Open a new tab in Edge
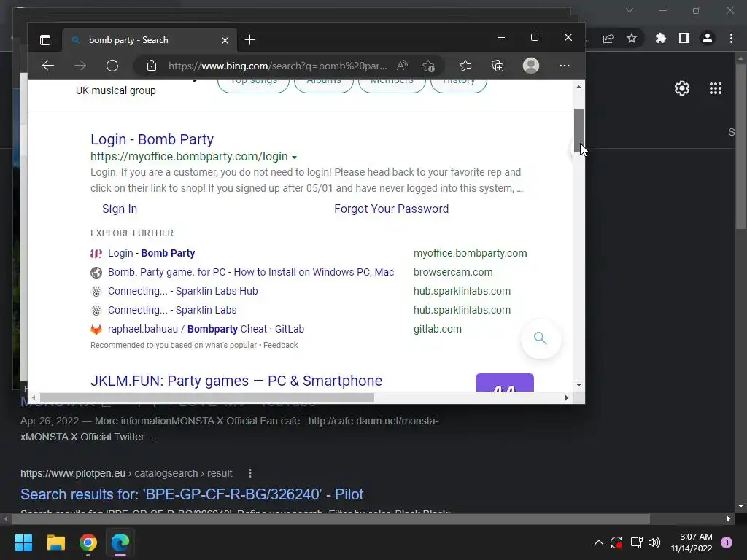The height and width of the screenshot is (560, 747). 249,40
